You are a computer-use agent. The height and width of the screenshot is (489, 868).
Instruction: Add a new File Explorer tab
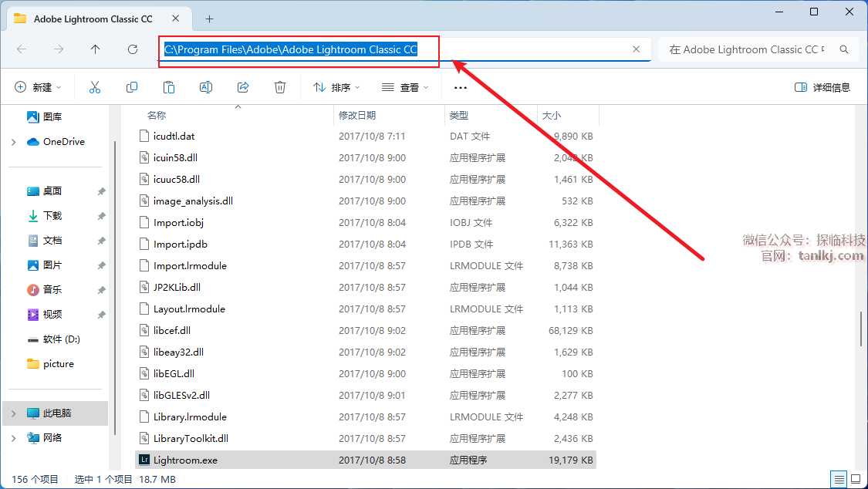tap(209, 19)
